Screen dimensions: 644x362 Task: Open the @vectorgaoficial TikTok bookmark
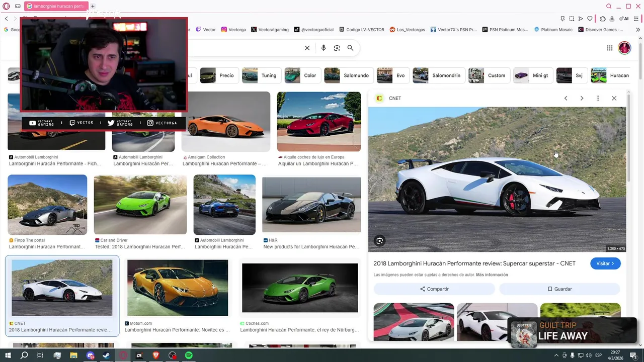(x=314, y=30)
